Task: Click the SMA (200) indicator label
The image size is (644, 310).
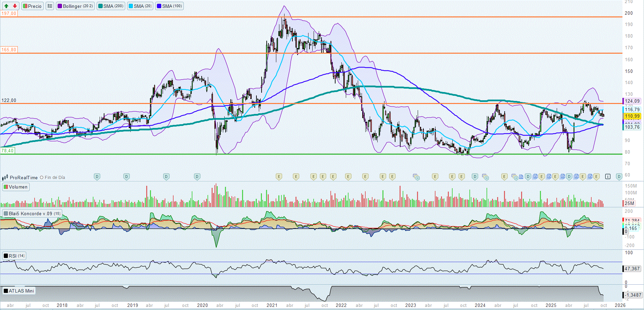Action: pyautogui.click(x=111, y=6)
